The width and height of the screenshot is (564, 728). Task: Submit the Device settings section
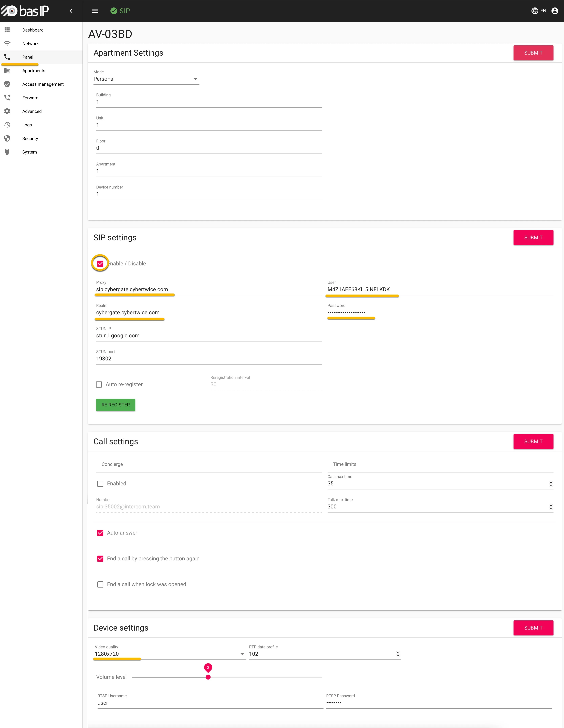(533, 628)
